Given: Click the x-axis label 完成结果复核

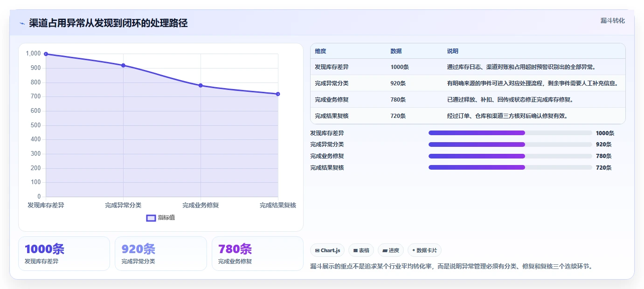Looking at the screenshot, I should [x=278, y=205].
